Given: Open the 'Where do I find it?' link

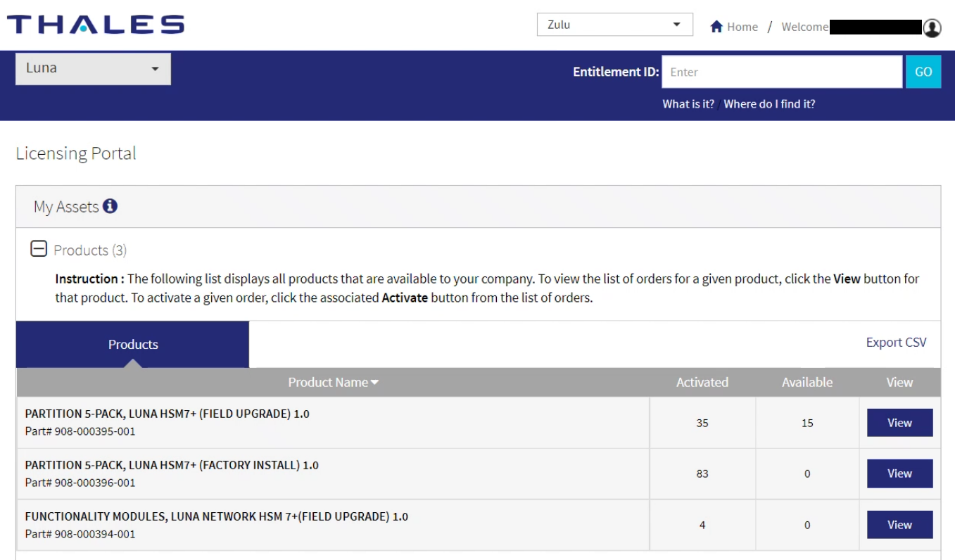Looking at the screenshot, I should pyautogui.click(x=769, y=104).
